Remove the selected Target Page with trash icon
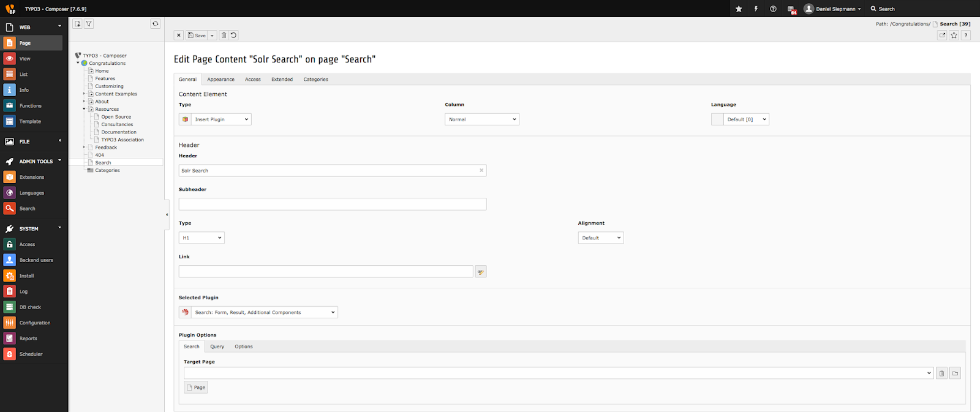Screen dimensions: 980x412 (x=941, y=373)
